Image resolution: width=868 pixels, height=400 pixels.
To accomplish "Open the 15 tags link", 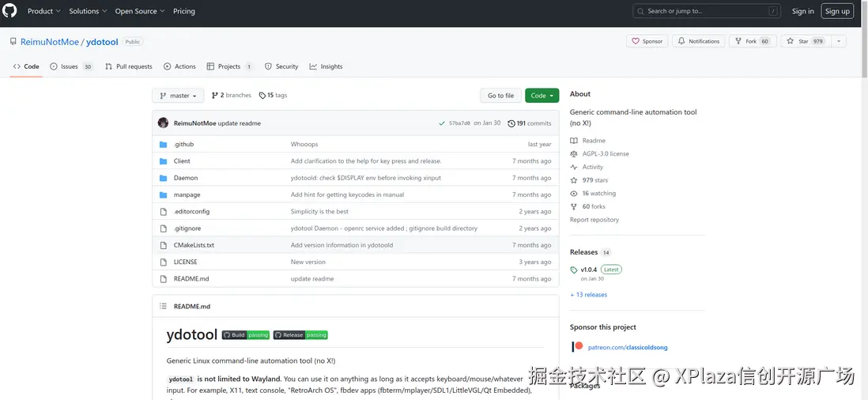I will (273, 95).
